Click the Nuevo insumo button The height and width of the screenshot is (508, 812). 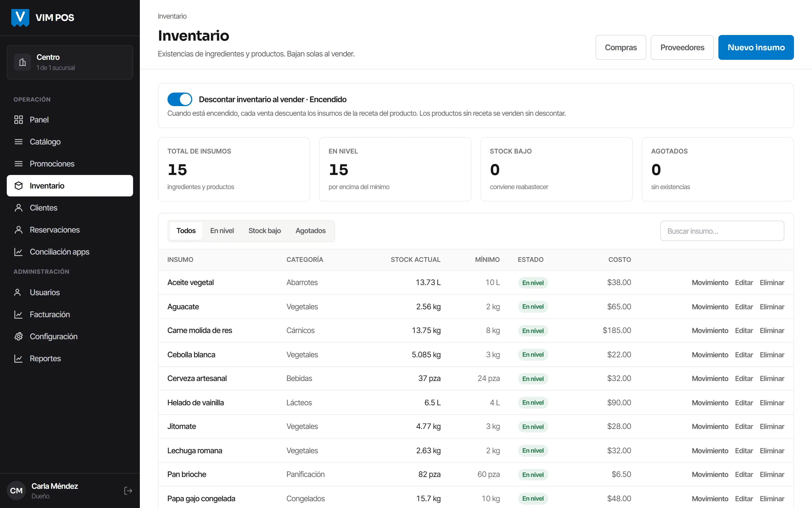(756, 47)
